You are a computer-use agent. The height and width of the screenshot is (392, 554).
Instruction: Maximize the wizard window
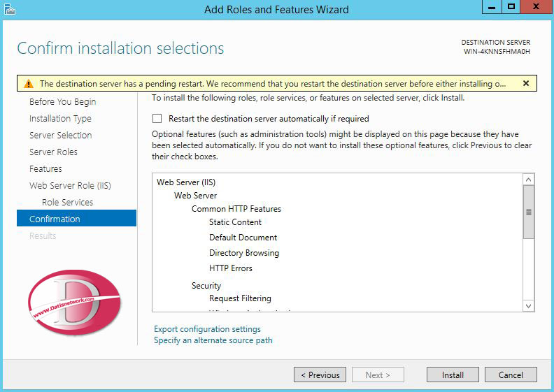click(x=511, y=7)
